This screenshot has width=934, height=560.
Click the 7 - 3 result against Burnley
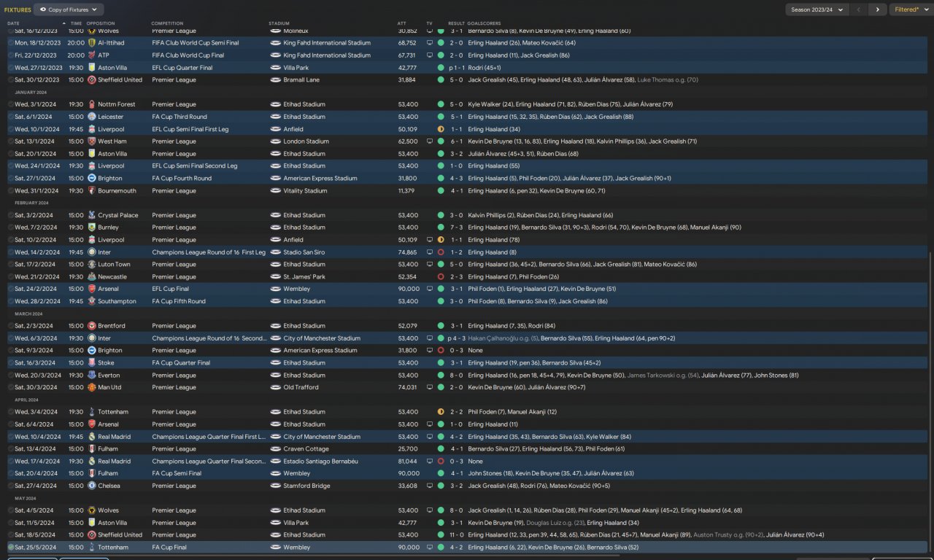click(x=456, y=227)
